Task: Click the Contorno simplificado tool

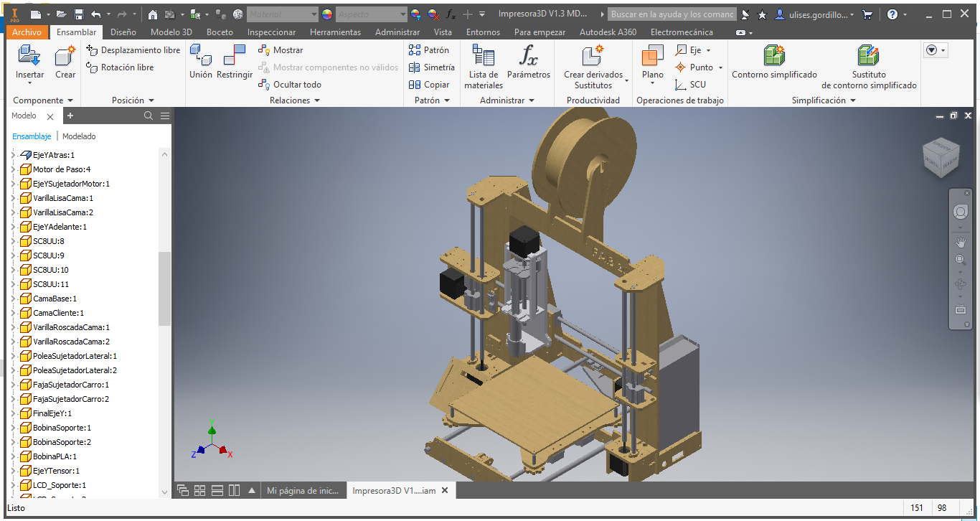Action: (x=774, y=62)
